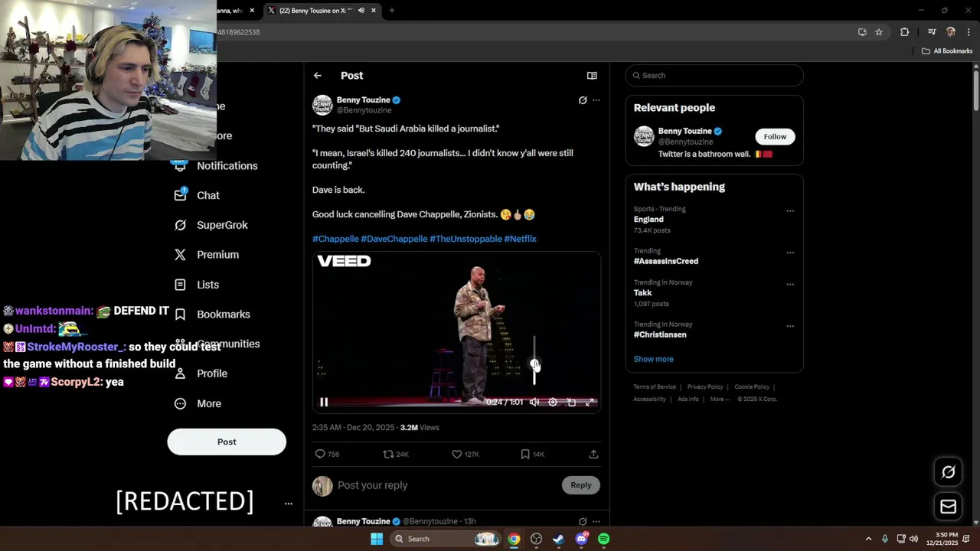
Task: Bookmark the post with 14K bookmark icon
Action: [525, 454]
